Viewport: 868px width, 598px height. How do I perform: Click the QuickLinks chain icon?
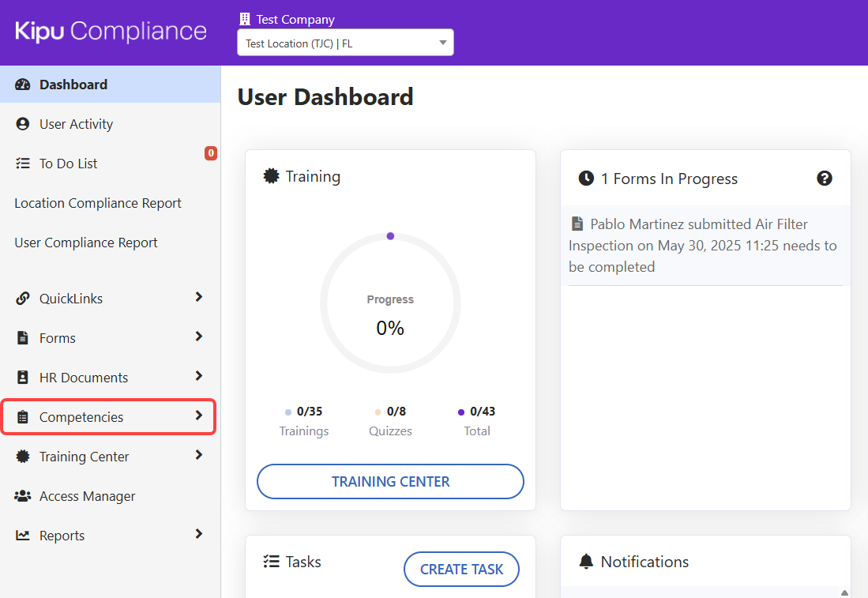(x=23, y=299)
